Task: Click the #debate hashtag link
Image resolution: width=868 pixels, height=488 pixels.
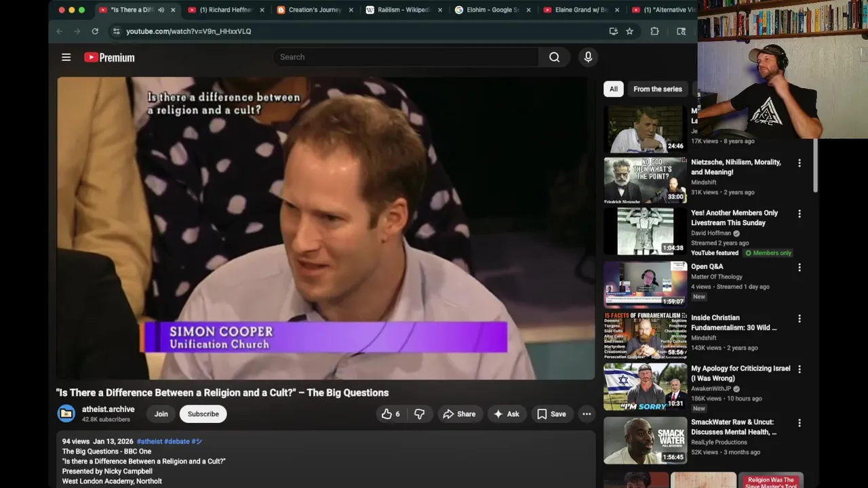Action: point(177,441)
